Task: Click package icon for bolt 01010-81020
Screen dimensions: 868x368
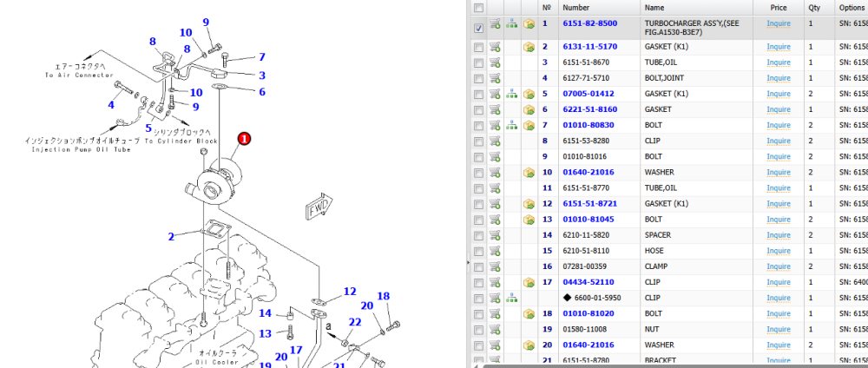Action: 529,313
